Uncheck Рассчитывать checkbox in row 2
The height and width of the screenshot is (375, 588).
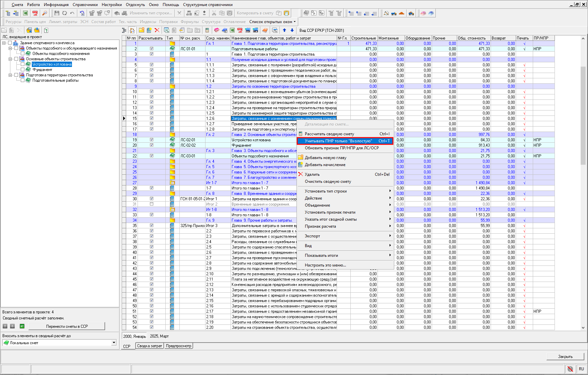tap(152, 49)
